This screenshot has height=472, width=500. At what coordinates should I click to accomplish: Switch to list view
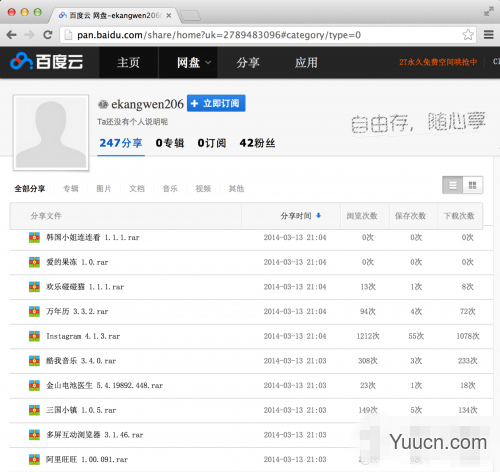pos(453,185)
